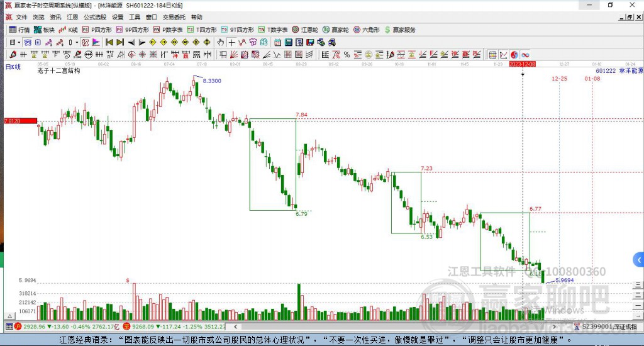Screen dimensions: 644x346
Task: Open the 板块 sector view
Action: click(x=44, y=30)
